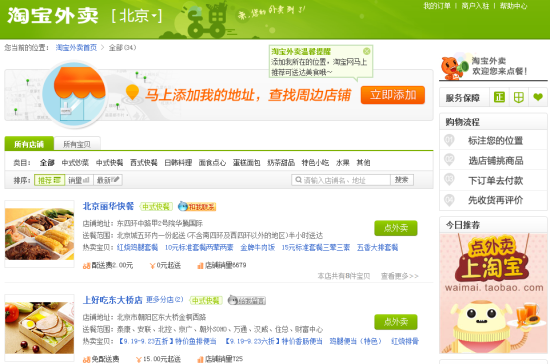Open 特价香肠便当 six-discount link
This screenshot has height=364, width=550.
tap(273, 341)
